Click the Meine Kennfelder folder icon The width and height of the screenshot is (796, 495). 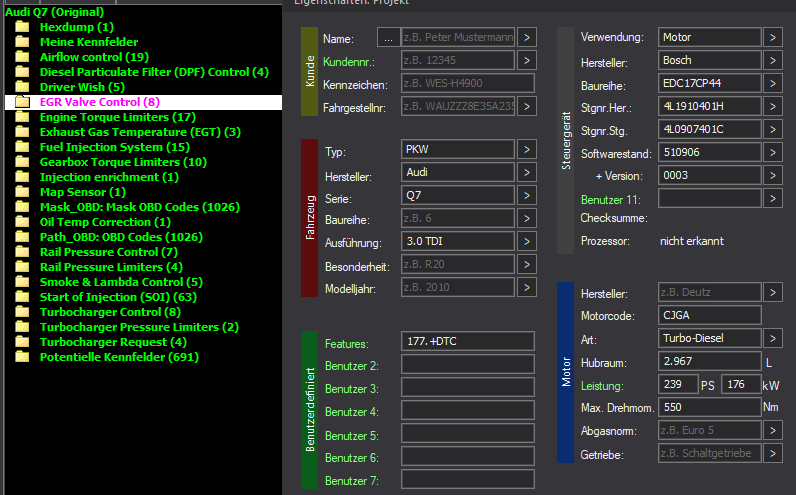point(22,42)
